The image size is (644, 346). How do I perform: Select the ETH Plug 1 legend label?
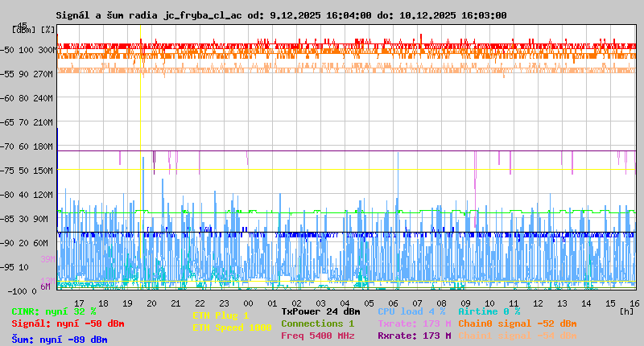[x=221, y=315]
